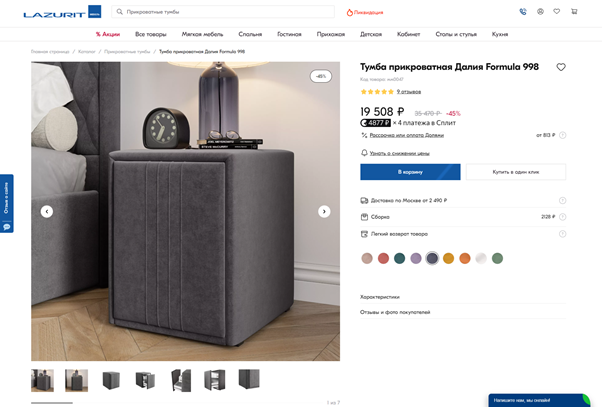
Task: Expand the Характеристики section
Action: [x=380, y=296]
